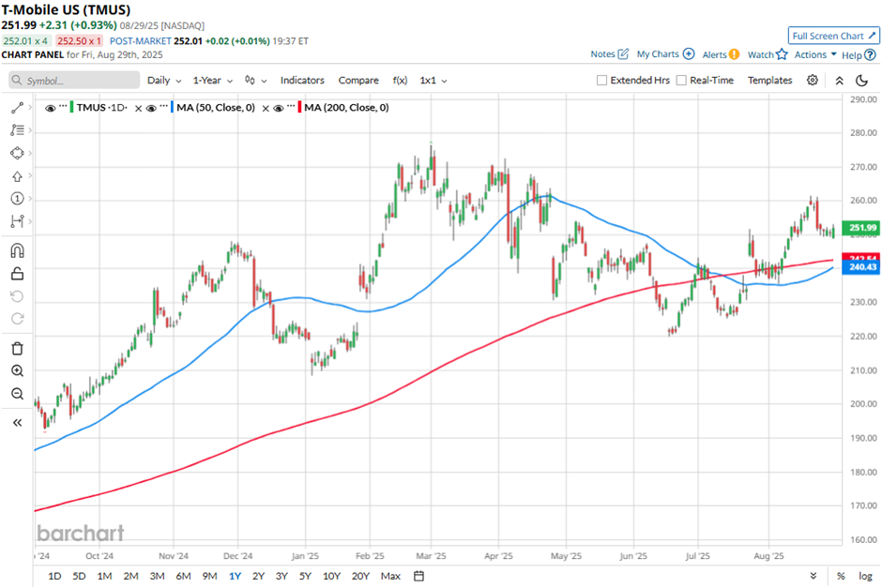Click the undo arrow icon
882x588 pixels.
pyautogui.click(x=17, y=296)
